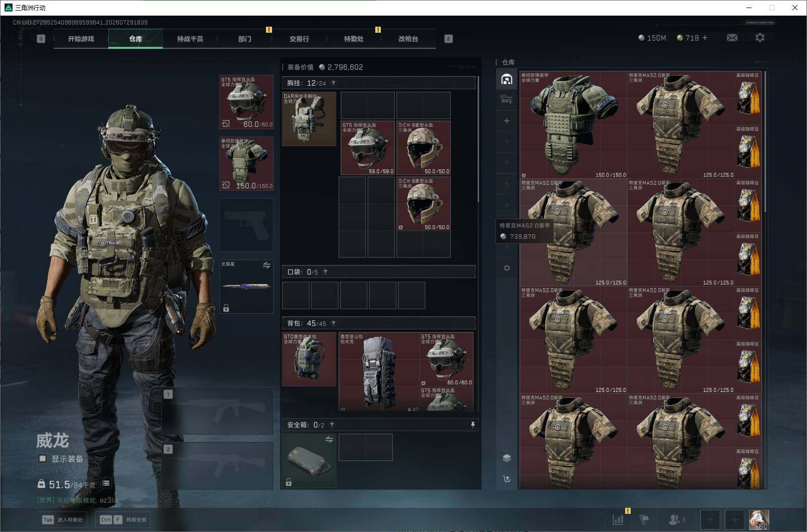Viewport: 807px width, 532px height.
Task: Click the 150M currency balance
Action: pyautogui.click(x=652, y=38)
